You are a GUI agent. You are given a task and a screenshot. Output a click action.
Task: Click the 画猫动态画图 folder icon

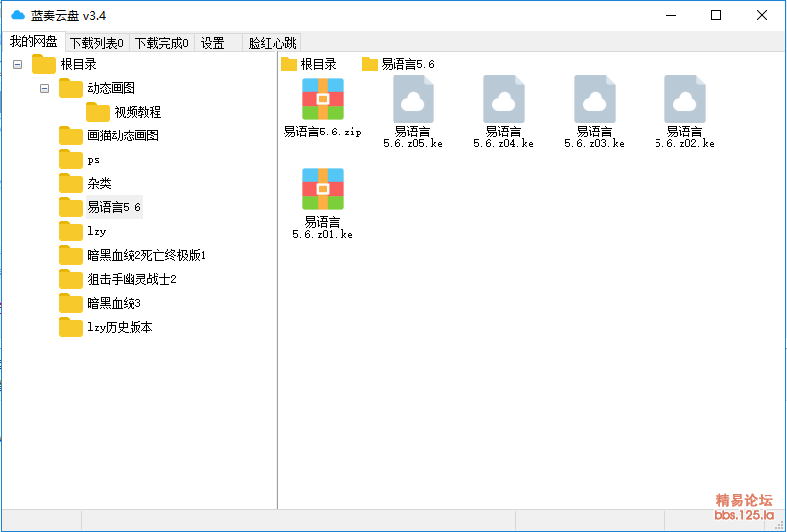tap(71, 135)
